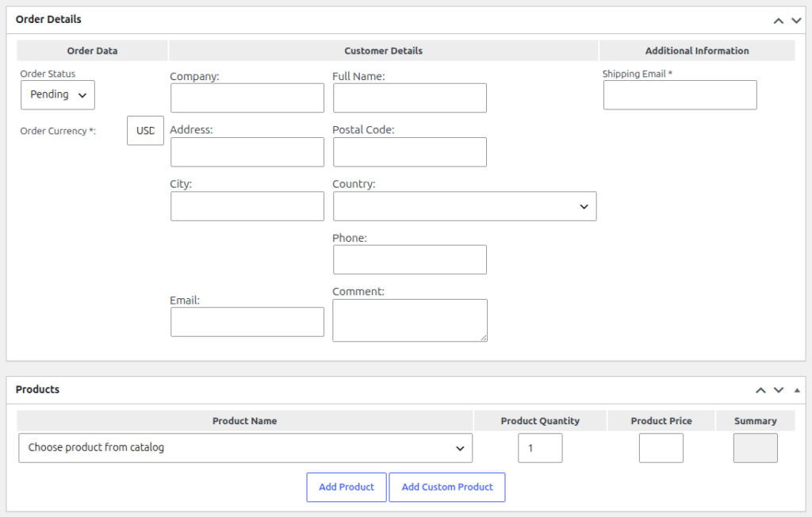Click the Add Custom Product button

pyautogui.click(x=447, y=487)
